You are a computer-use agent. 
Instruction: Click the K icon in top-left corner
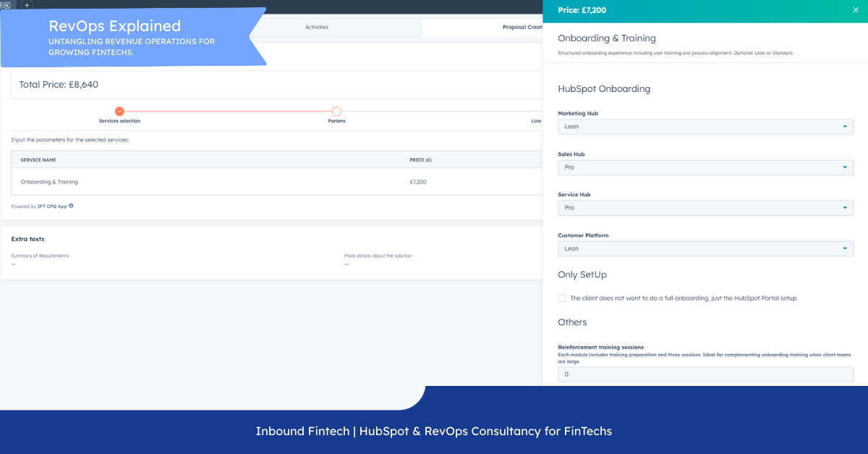(x=7, y=4)
